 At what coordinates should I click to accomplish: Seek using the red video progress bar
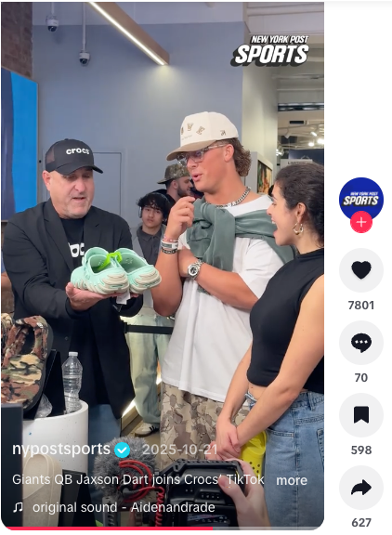pos(163,528)
